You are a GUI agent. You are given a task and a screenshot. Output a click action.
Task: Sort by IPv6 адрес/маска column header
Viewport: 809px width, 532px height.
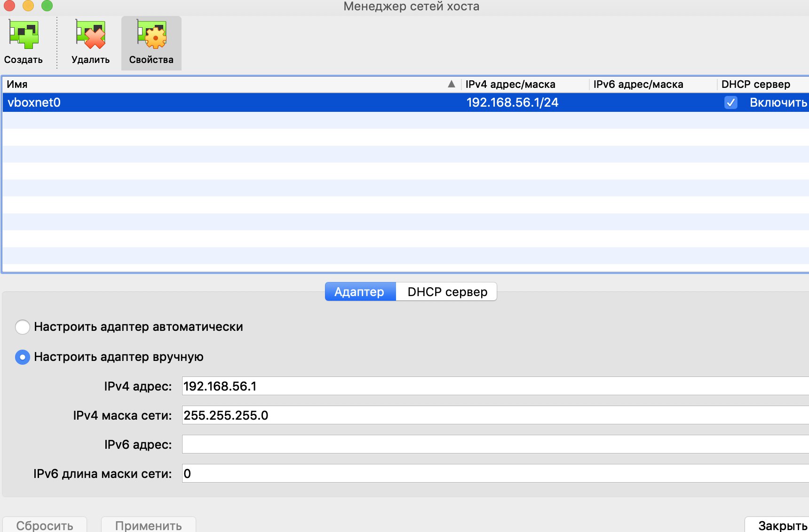(x=653, y=84)
